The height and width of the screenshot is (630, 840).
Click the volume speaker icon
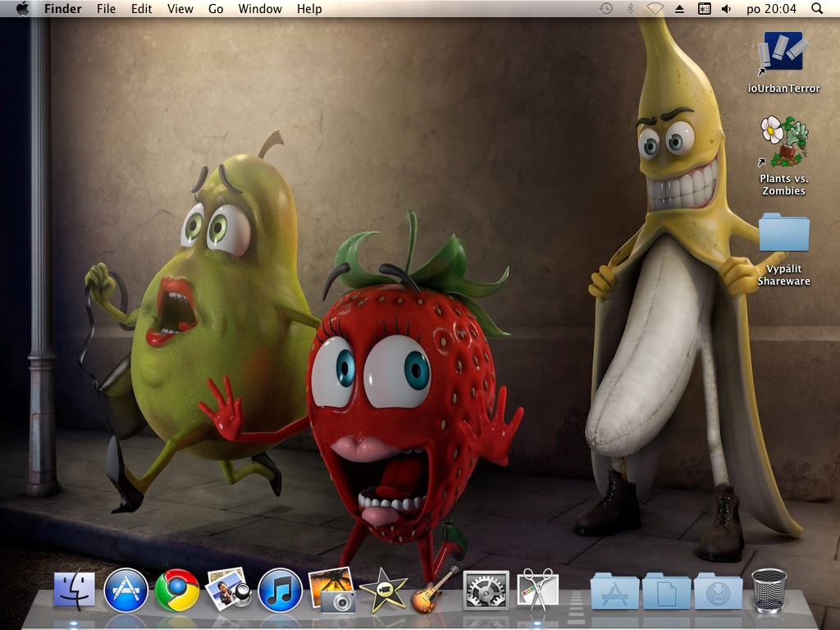727,8
